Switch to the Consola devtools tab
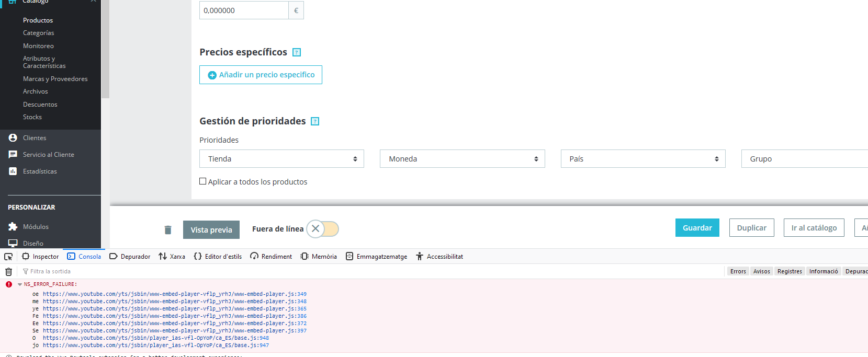 pyautogui.click(x=84, y=257)
